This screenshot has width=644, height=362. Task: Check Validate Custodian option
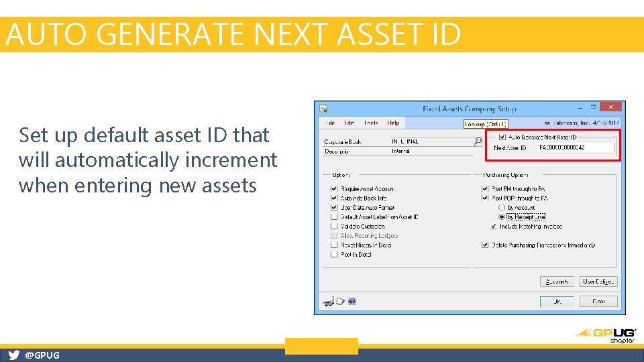click(334, 226)
